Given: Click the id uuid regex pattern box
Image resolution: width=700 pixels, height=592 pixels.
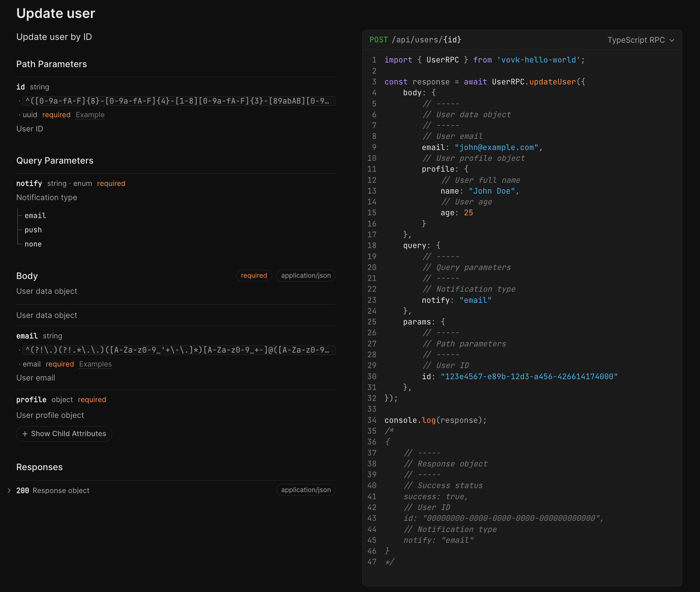Looking at the screenshot, I should point(179,101).
